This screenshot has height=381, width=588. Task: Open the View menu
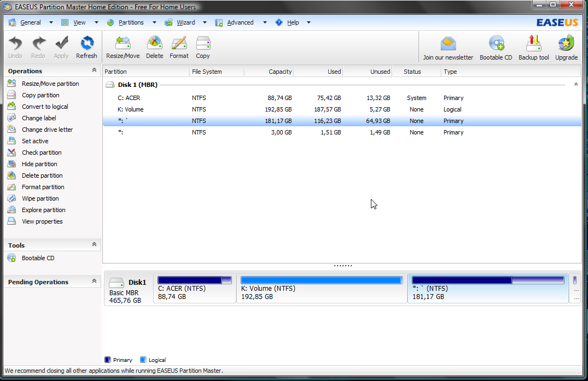(79, 22)
